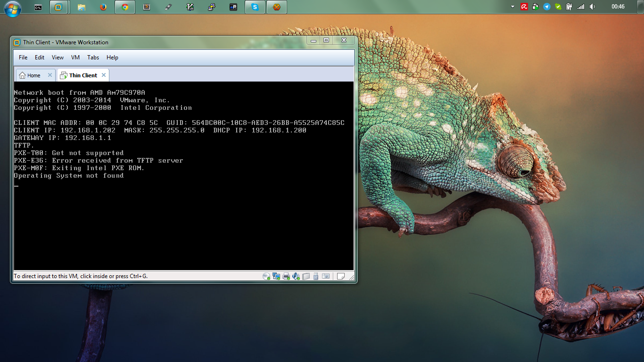Close the Home tab
Viewport: 644px width, 362px height.
50,75
